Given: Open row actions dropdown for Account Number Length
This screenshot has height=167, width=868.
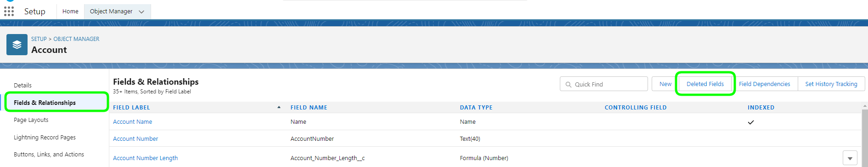Looking at the screenshot, I should click(850, 158).
